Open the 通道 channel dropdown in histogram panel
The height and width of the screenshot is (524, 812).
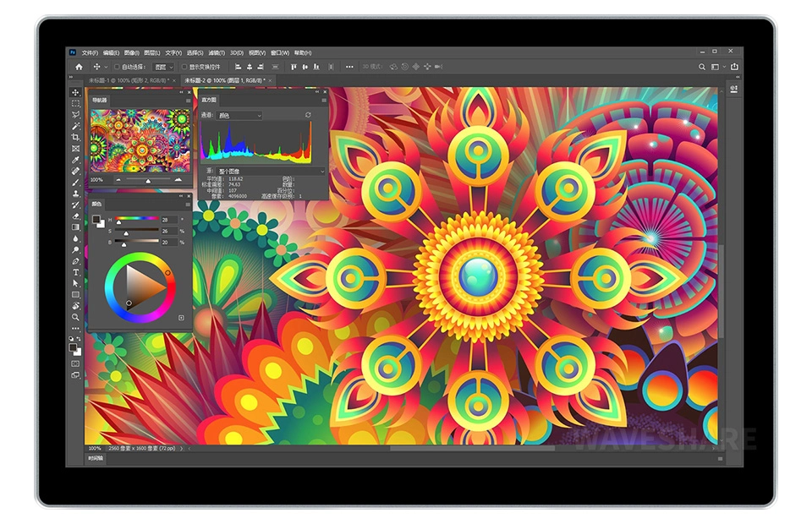(x=241, y=116)
